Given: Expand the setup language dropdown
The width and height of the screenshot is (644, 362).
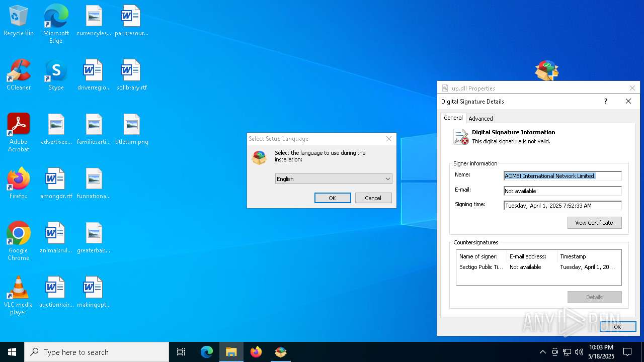Looking at the screenshot, I should click(x=334, y=179).
